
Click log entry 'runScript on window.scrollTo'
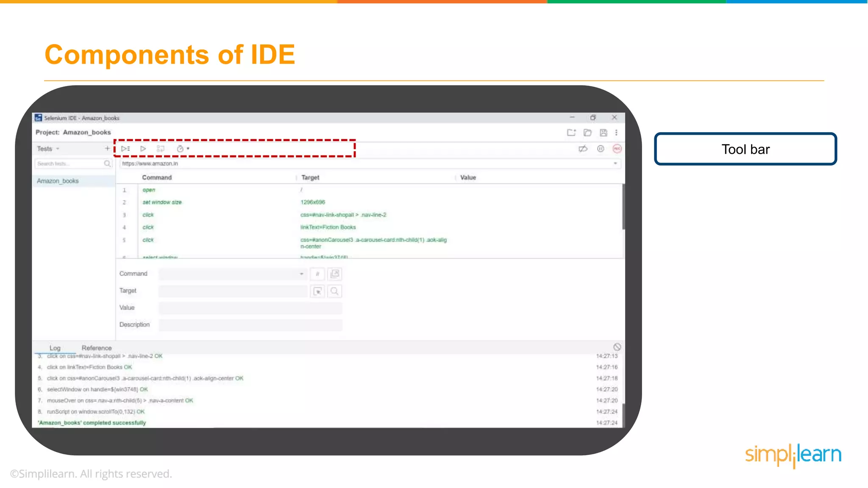[96, 411]
